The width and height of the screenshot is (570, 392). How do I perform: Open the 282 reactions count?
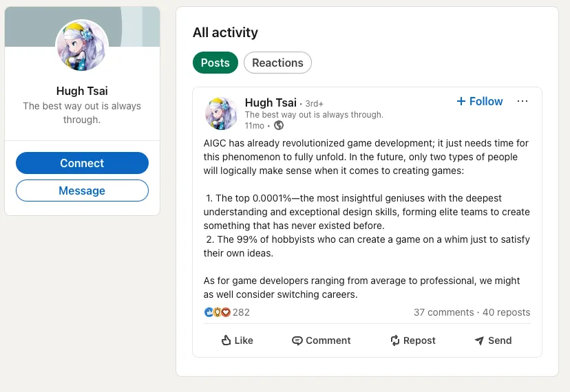[241, 312]
